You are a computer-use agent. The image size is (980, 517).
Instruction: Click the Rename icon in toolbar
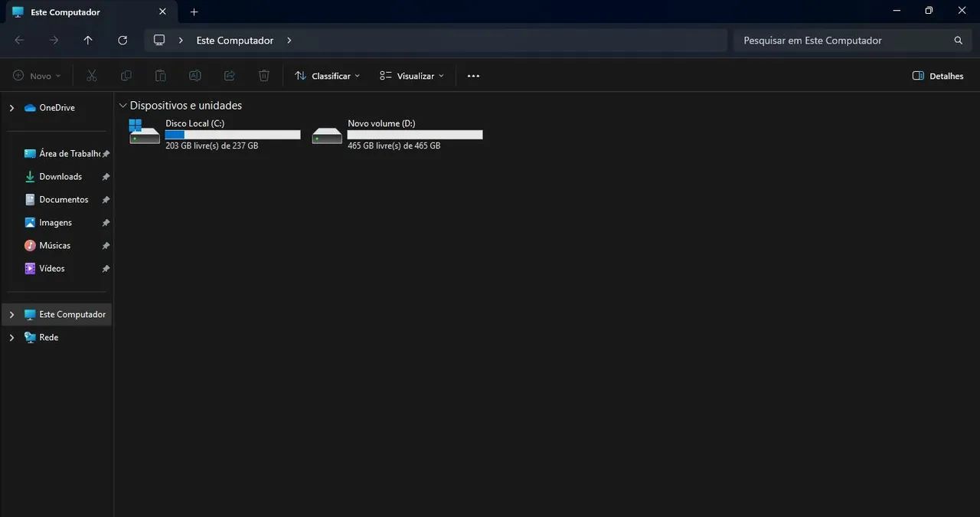click(x=195, y=76)
